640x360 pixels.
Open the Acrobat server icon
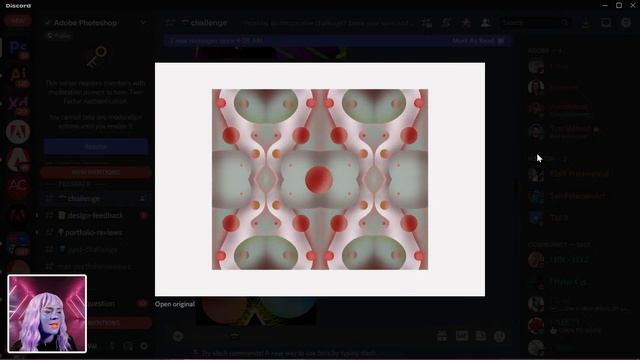point(18,159)
